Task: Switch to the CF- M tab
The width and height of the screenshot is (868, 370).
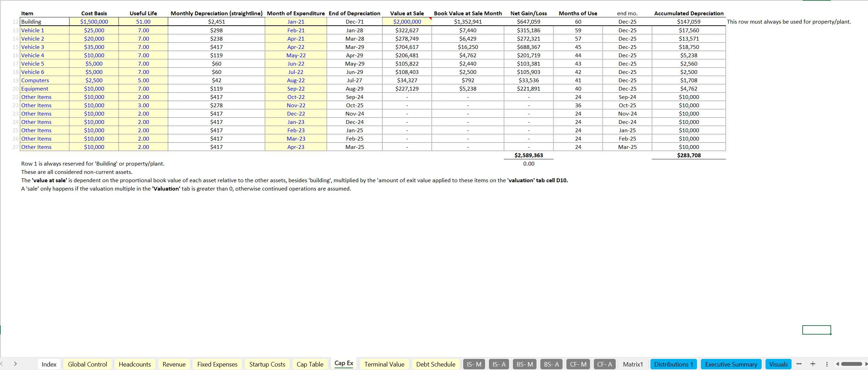Action: tap(578, 364)
